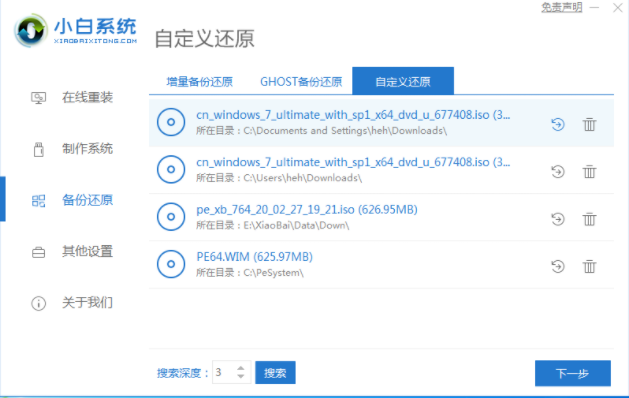Image resolution: width=629 pixels, height=398 pixels.
Task: Click the 关于我们 info icon
Action: click(39, 303)
